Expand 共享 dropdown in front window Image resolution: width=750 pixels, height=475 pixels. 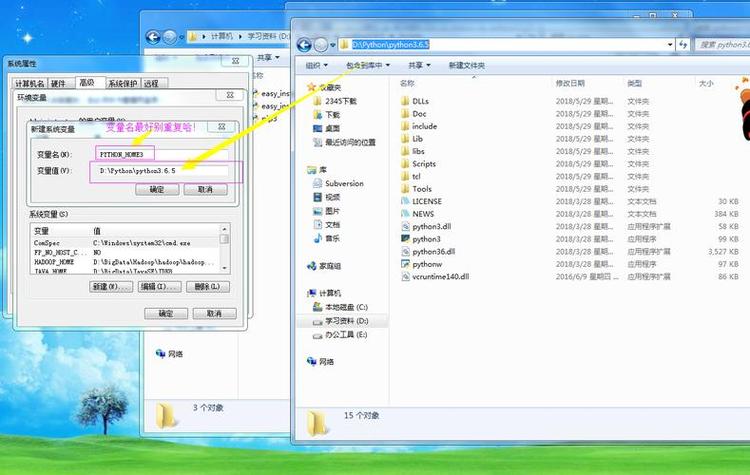point(419,65)
